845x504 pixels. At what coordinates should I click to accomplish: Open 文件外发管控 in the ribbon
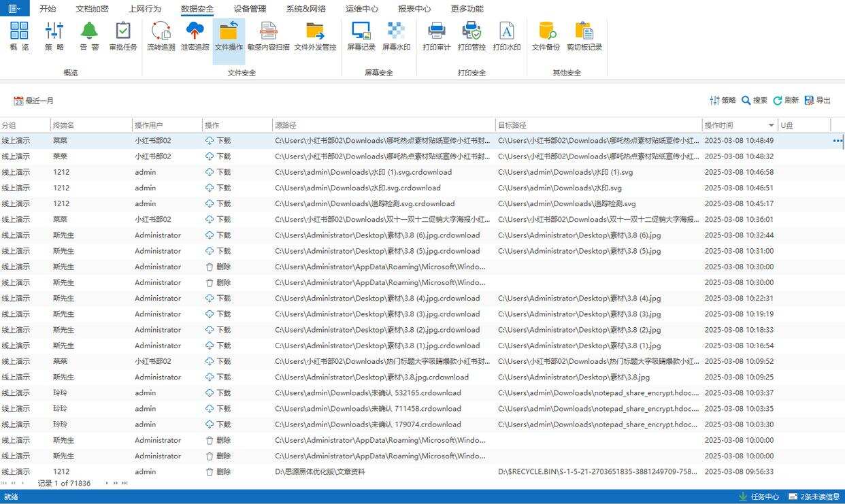pos(315,36)
